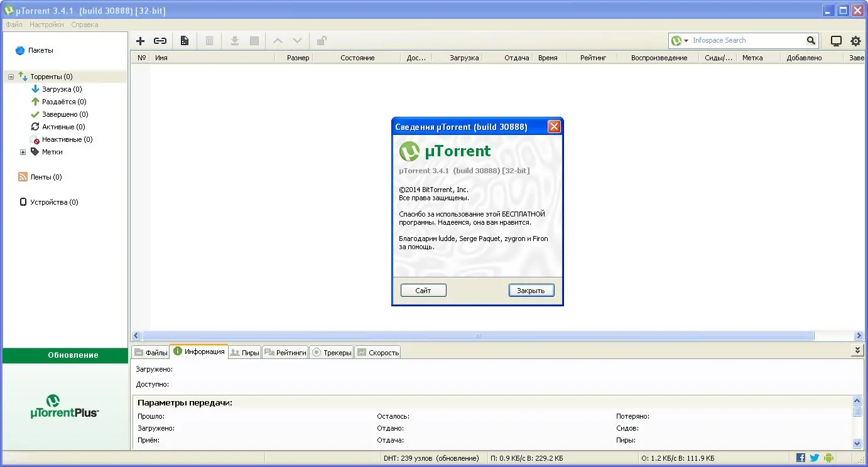Click the Сайт button in dialog
This screenshot has width=868, height=467.
(x=423, y=291)
